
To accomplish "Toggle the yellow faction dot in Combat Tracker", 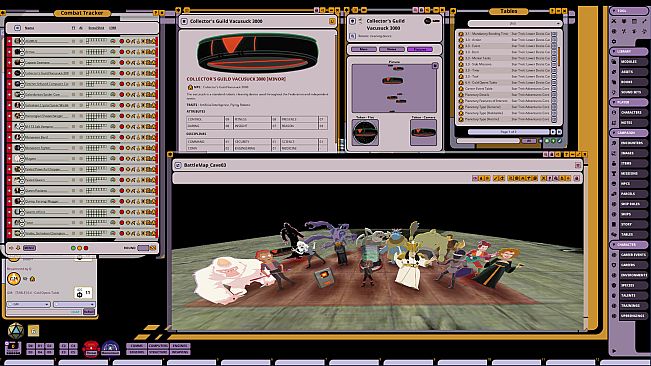I will coord(79,248).
